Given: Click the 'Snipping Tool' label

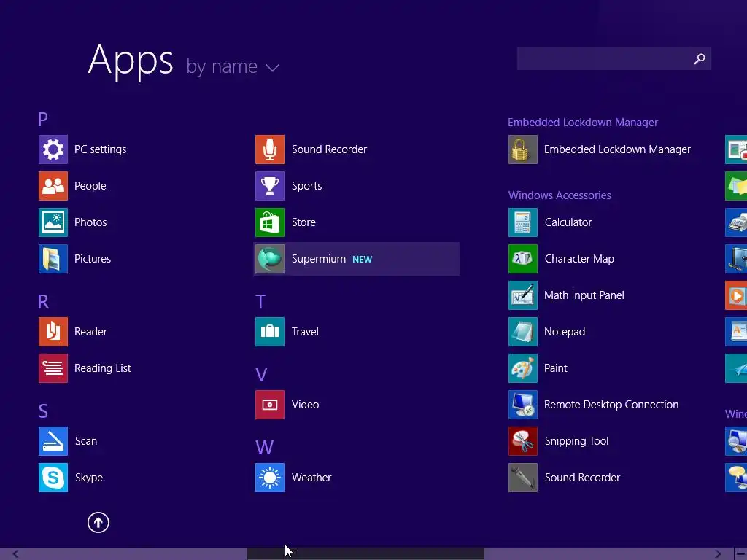Looking at the screenshot, I should (x=576, y=441).
